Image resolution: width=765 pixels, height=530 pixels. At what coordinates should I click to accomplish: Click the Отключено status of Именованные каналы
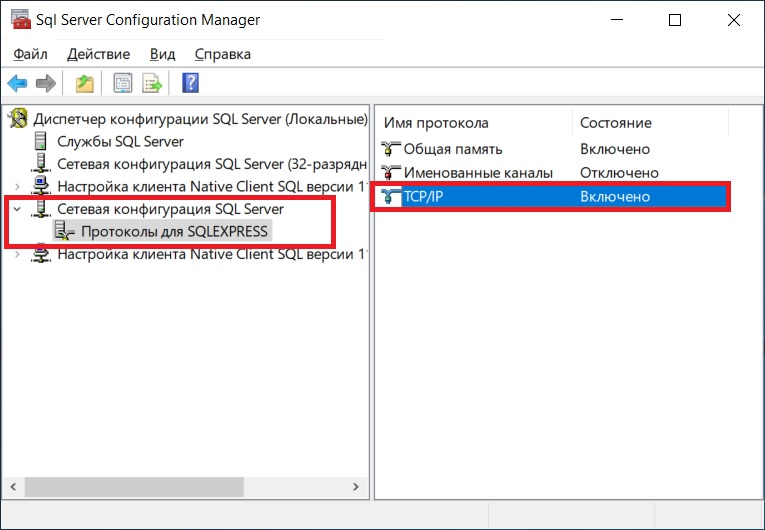619,172
